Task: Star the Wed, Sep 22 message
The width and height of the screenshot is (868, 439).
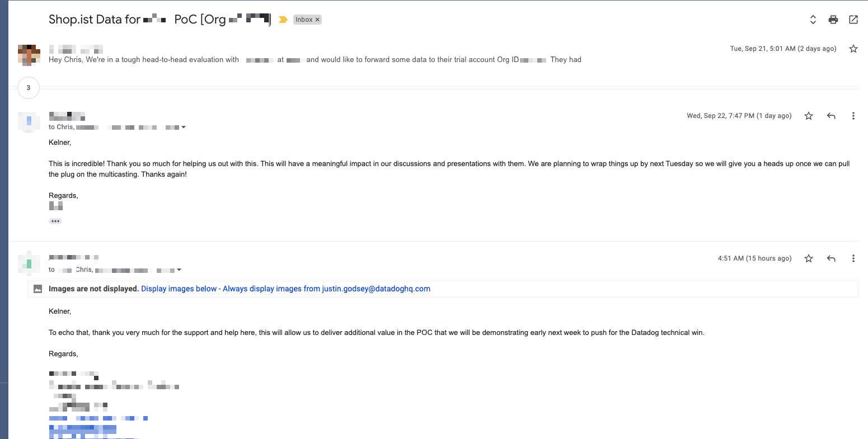Action: pyautogui.click(x=809, y=116)
